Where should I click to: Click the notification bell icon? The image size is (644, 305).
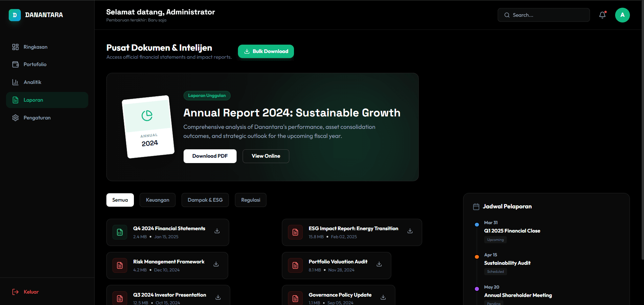pos(602,15)
